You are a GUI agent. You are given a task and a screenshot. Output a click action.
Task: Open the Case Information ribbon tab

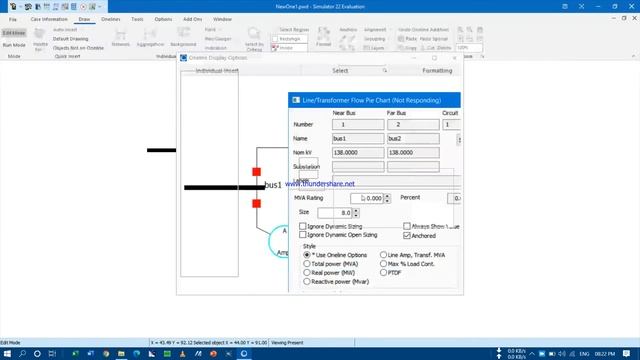[x=49, y=19]
